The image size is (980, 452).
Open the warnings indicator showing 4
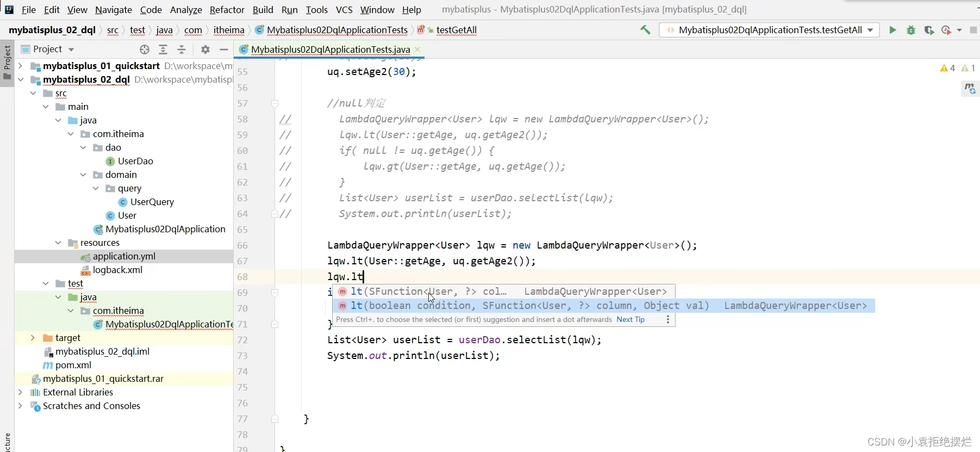(x=947, y=68)
